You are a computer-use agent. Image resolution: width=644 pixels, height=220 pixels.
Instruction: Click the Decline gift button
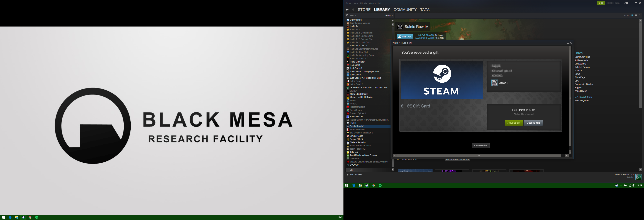pyautogui.click(x=533, y=123)
